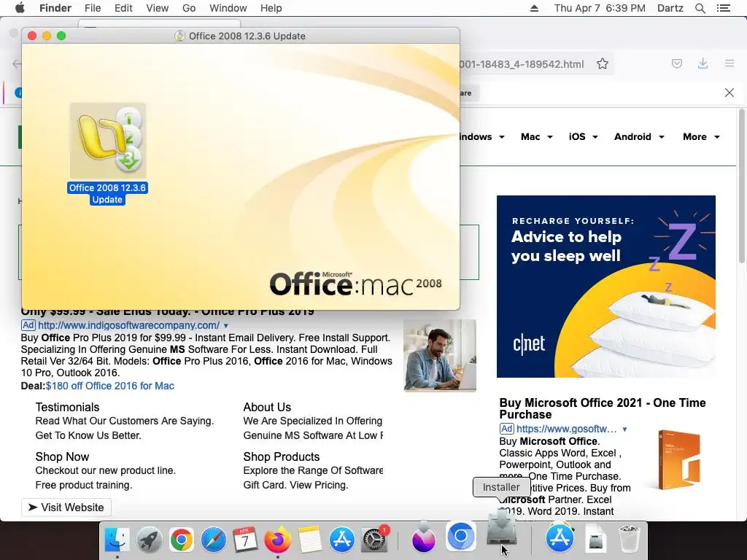The image size is (747, 560).
Task: Open the File menu
Action: (93, 8)
